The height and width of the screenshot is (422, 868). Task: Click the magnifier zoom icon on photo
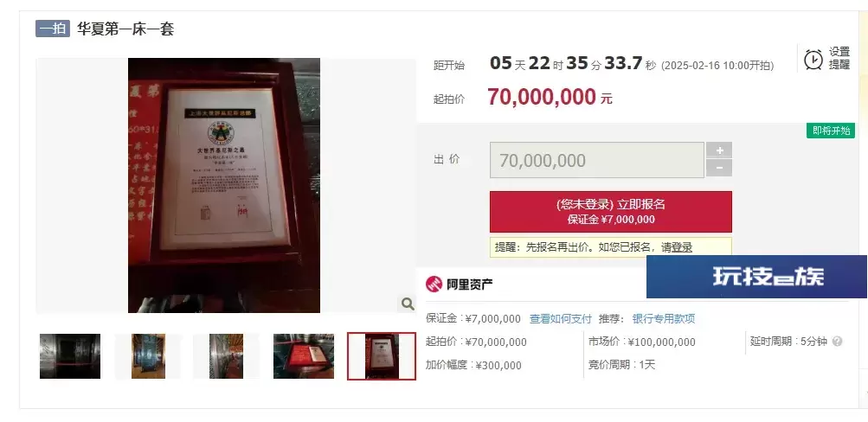click(x=408, y=304)
